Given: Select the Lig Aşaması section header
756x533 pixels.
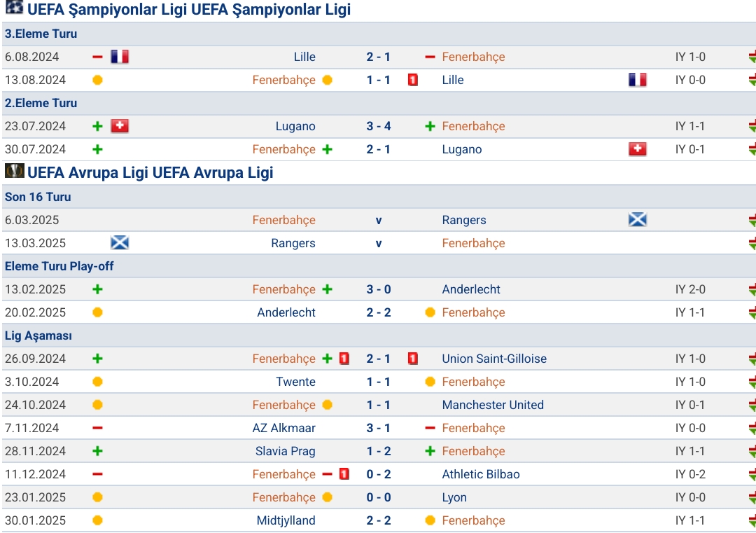Looking at the screenshot, I should (x=38, y=335).
